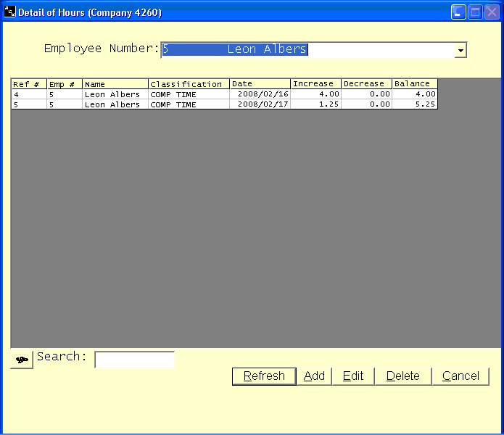Click the Edit button

353,376
